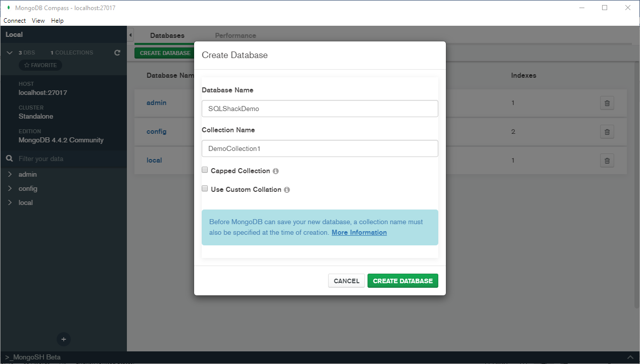Expand the admin database in sidebar
This screenshot has height=364, width=640.
click(x=10, y=174)
